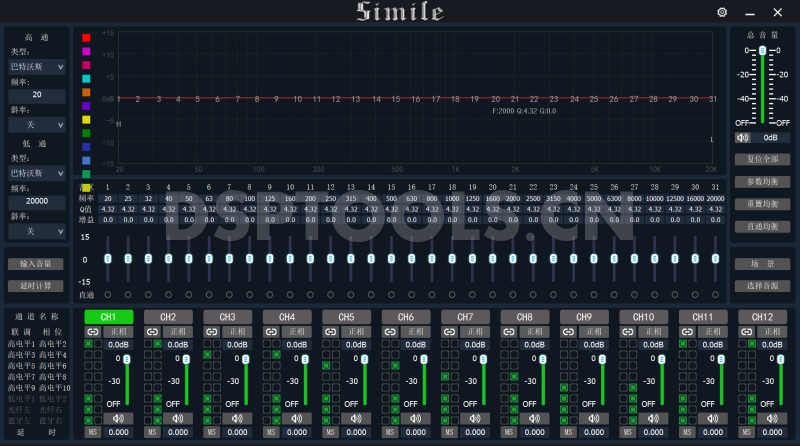
Task: Click the 复位全部 reset all button
Action: coord(762,159)
